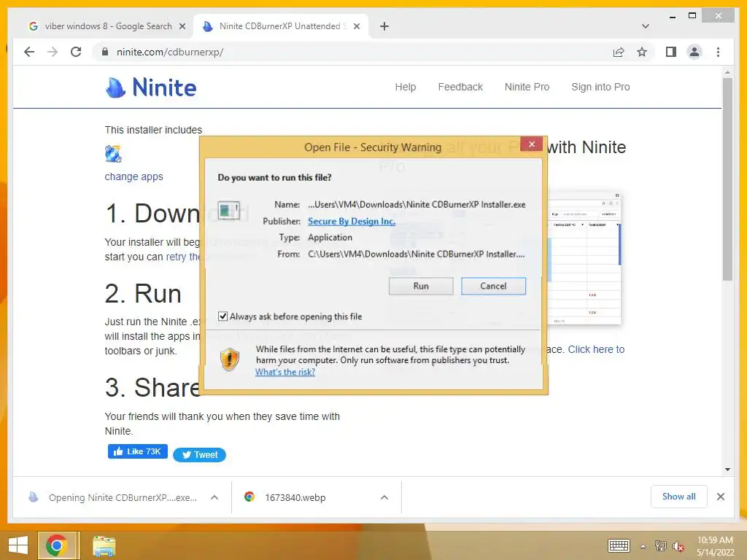This screenshot has height=560, width=747.
Task: Open a new tab with plus button
Action: click(384, 26)
